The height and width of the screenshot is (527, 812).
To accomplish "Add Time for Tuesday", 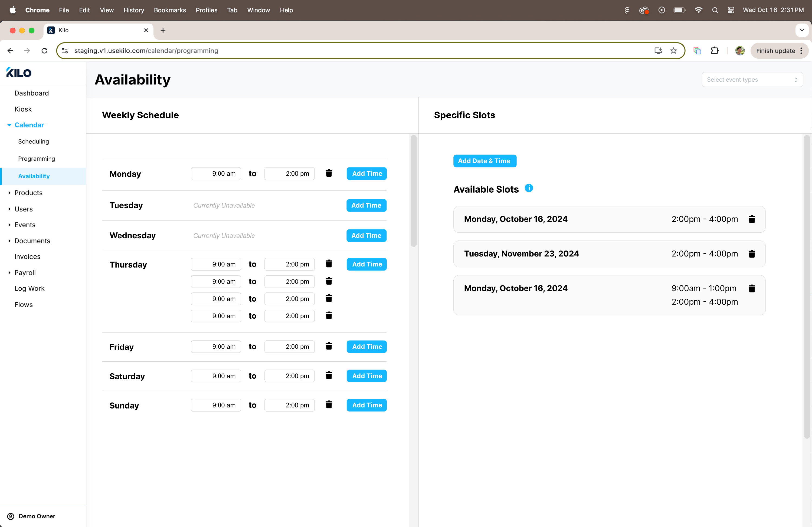I will pyautogui.click(x=366, y=205).
